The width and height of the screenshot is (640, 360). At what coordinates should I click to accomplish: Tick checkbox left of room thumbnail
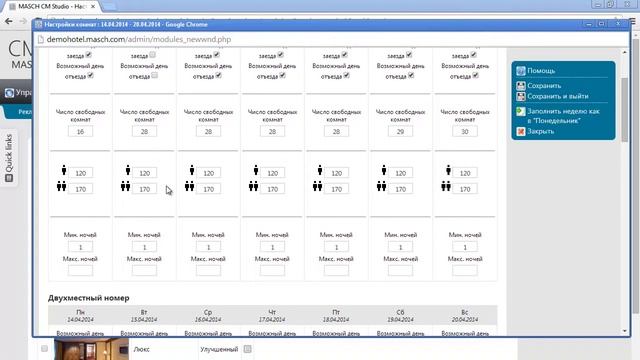pyautogui.click(x=44, y=349)
